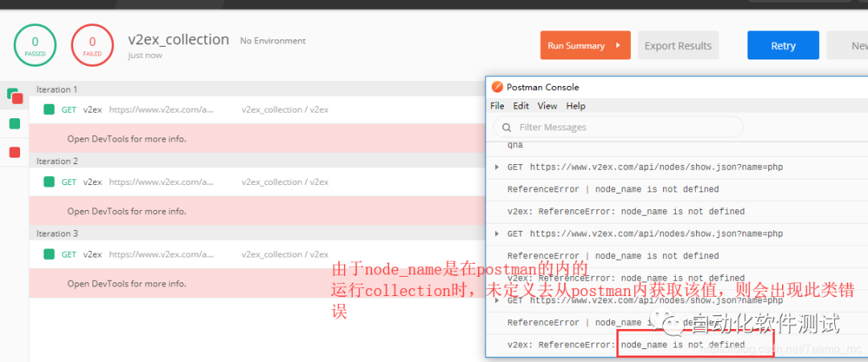Click the Iteration 3 request URL
The width and height of the screenshot is (868, 362).
(162, 254)
